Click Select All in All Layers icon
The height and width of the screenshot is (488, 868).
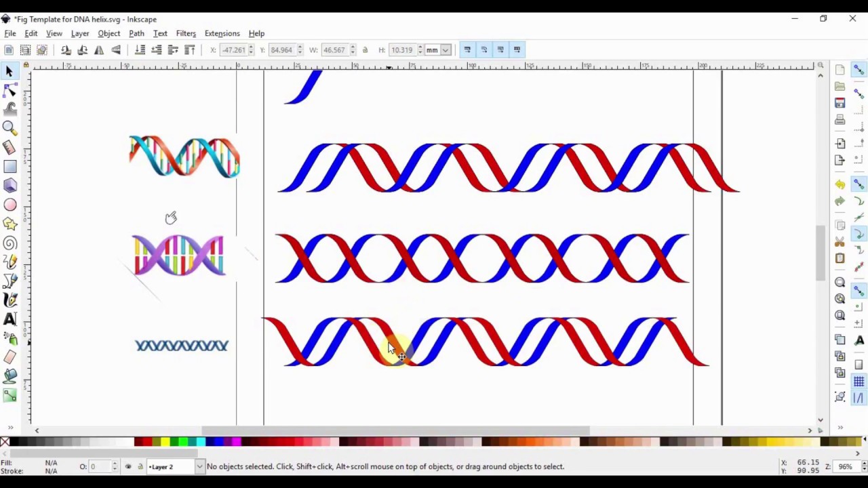(x=25, y=49)
